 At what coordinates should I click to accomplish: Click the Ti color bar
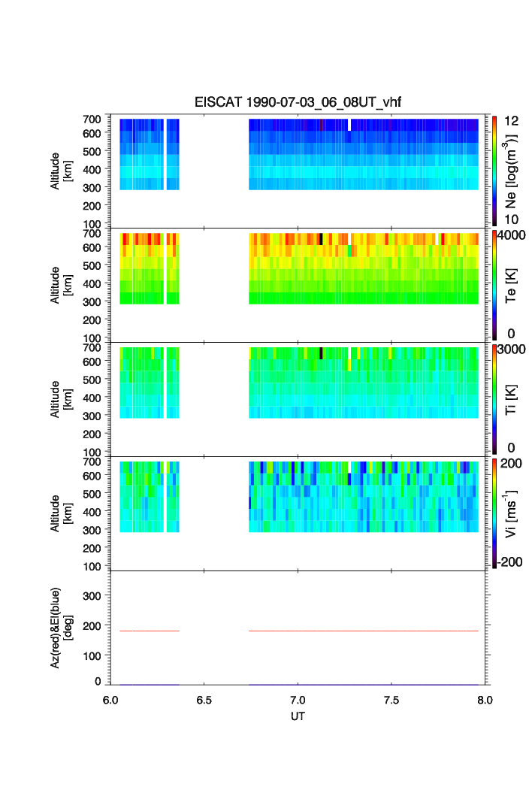(x=494, y=399)
